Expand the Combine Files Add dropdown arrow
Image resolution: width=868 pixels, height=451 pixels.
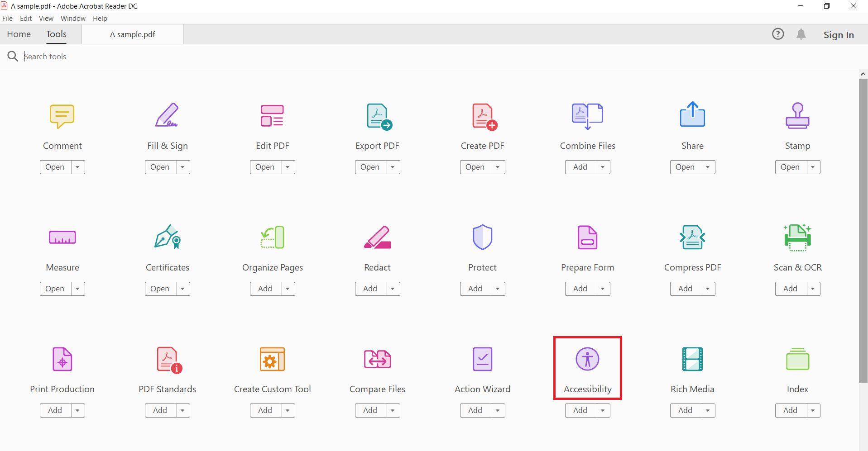pyautogui.click(x=603, y=167)
